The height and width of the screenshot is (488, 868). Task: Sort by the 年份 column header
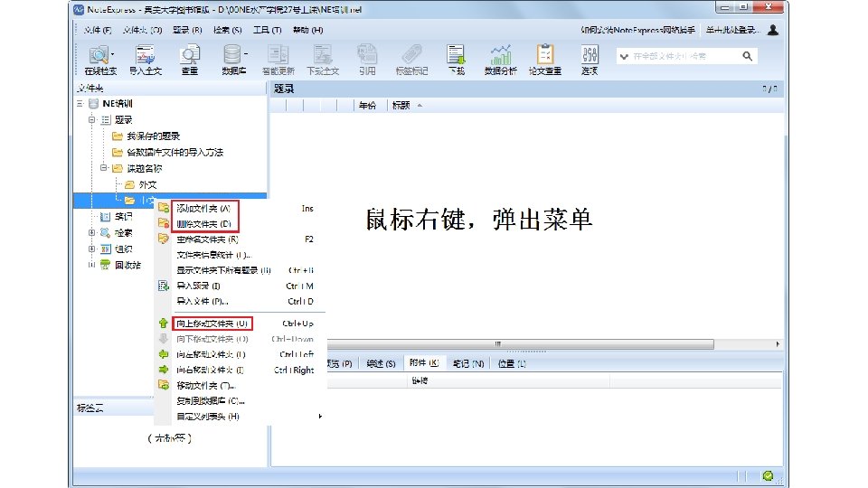pos(368,105)
